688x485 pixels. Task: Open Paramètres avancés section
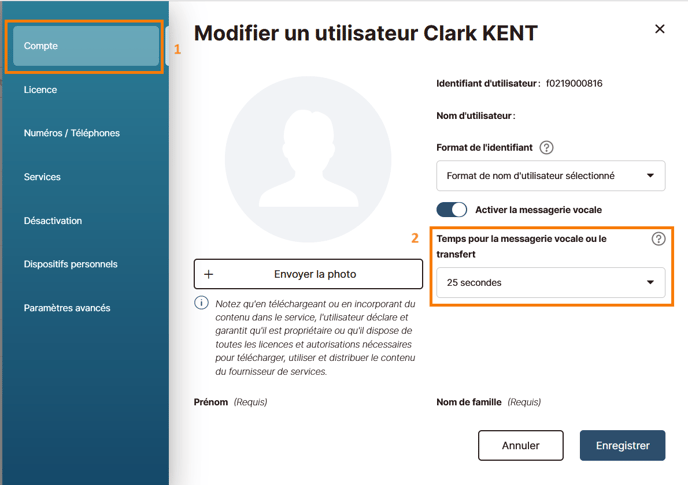coord(67,308)
